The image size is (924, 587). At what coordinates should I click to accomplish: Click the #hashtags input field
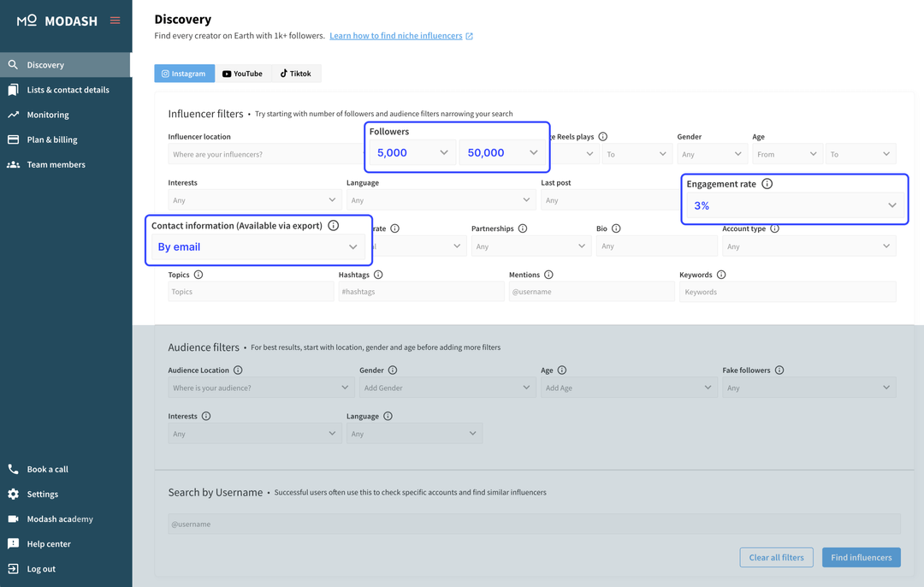tap(421, 292)
